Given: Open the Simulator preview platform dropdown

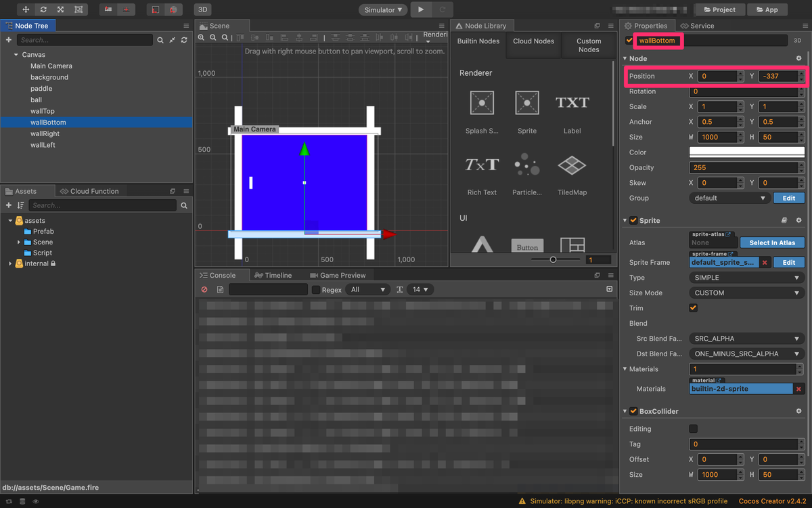Looking at the screenshot, I should click(x=383, y=9).
